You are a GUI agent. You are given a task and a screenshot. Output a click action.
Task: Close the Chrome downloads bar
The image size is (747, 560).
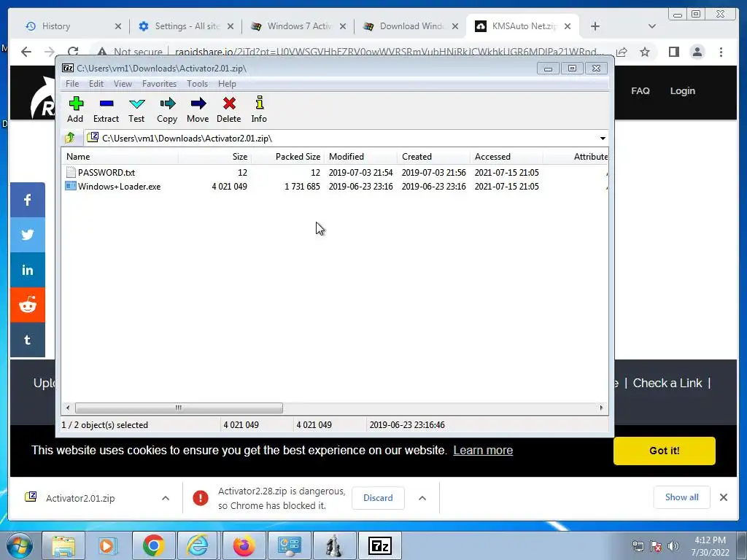click(x=724, y=497)
